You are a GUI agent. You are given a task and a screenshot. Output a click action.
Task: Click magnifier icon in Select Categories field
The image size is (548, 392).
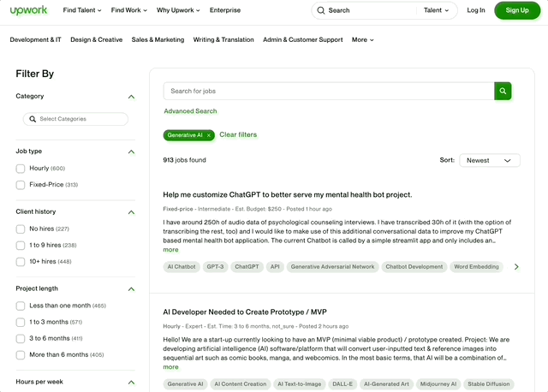(x=33, y=119)
